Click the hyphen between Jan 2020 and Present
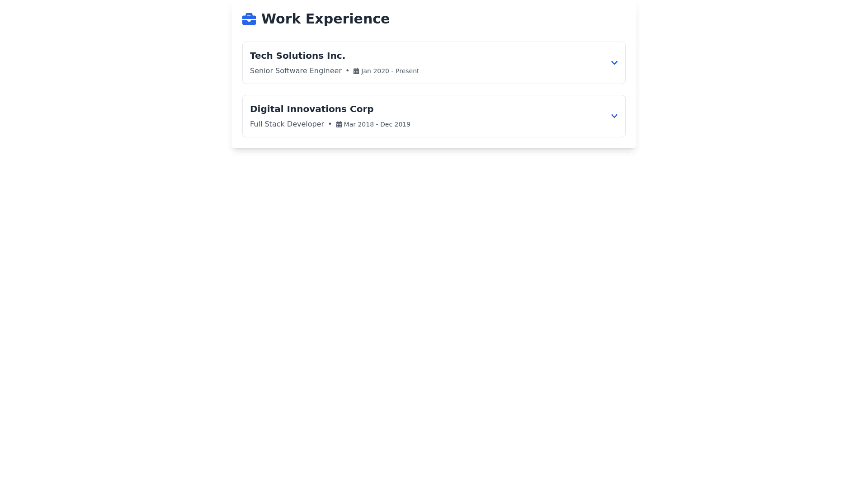The image size is (868, 488). [x=392, y=71]
